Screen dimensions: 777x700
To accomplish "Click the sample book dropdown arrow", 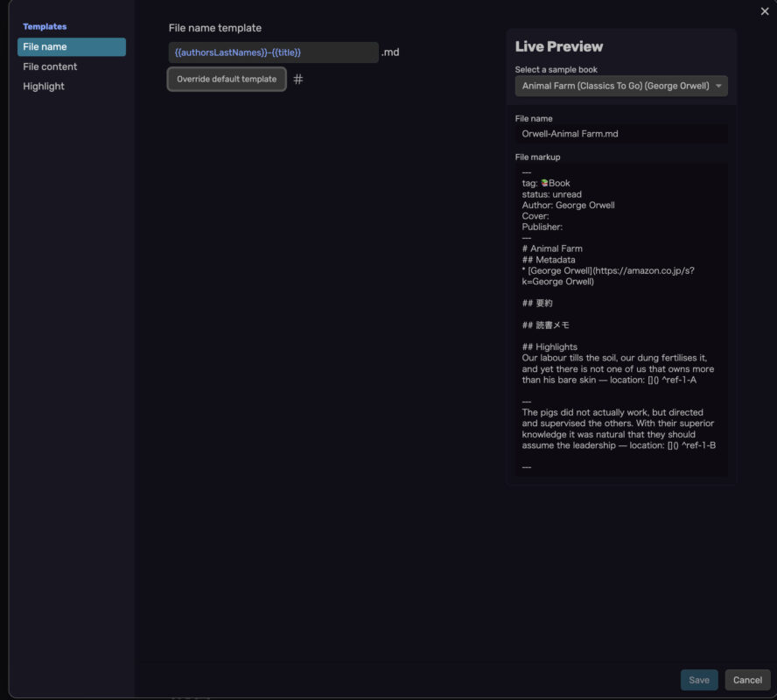I will pyautogui.click(x=718, y=87).
